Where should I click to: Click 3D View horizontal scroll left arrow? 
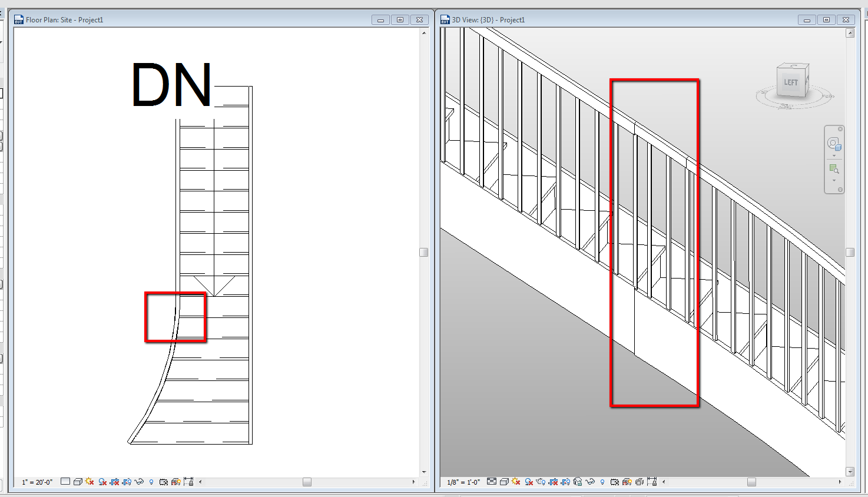pyautogui.click(x=664, y=482)
